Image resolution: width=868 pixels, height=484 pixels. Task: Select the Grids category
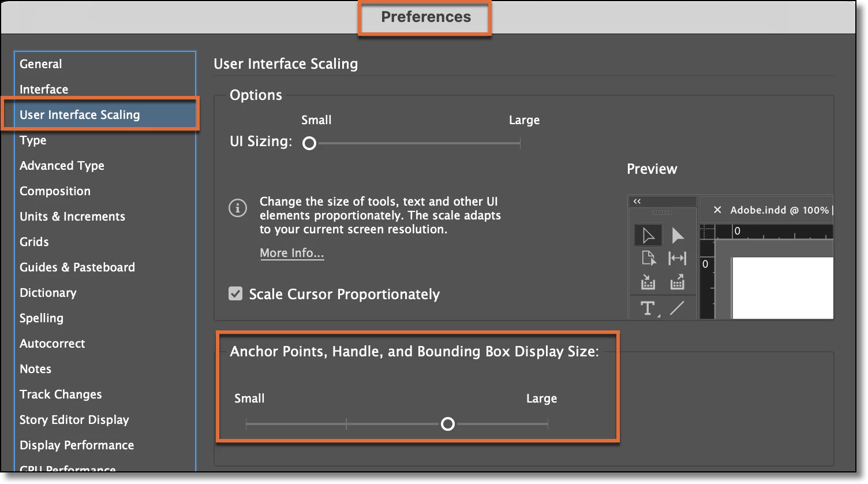click(x=105, y=242)
